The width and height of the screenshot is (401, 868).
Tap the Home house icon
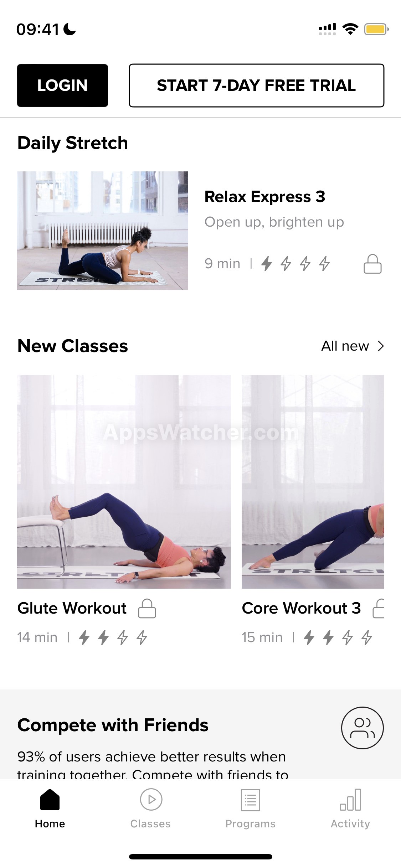click(x=50, y=799)
